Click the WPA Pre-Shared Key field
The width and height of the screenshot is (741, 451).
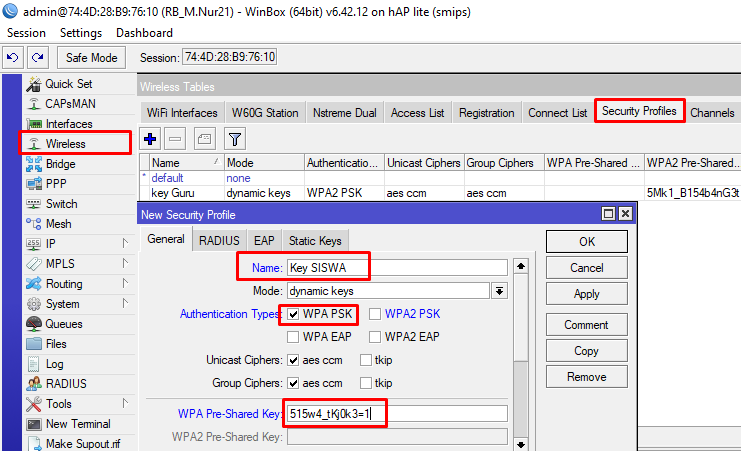click(397, 414)
